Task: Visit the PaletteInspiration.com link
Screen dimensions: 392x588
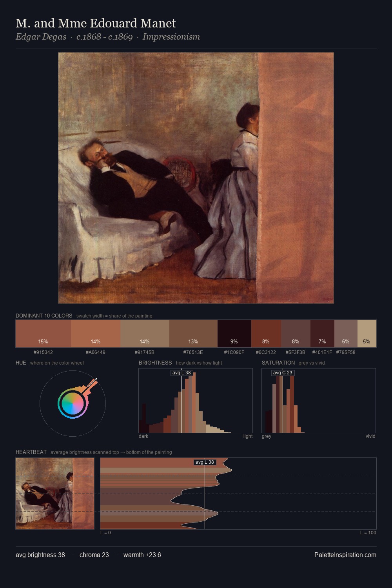Action: click(345, 555)
